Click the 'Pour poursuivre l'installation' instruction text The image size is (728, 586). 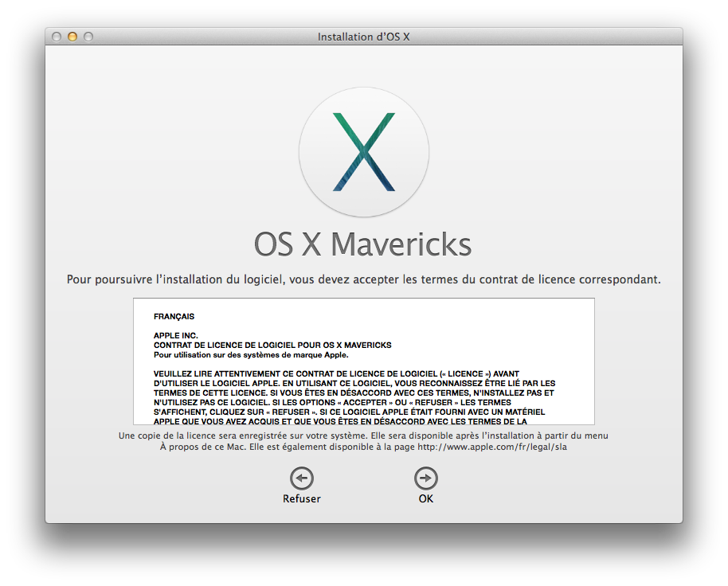tap(363, 280)
